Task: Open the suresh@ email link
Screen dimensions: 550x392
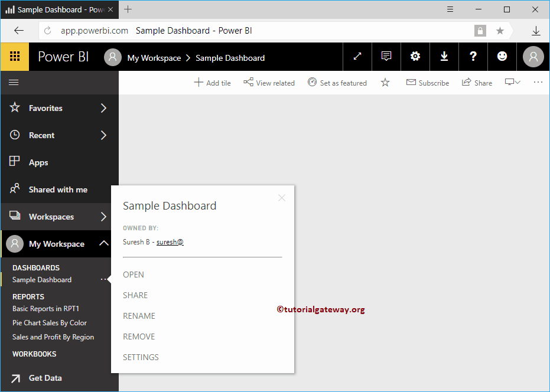Action: pyautogui.click(x=170, y=241)
